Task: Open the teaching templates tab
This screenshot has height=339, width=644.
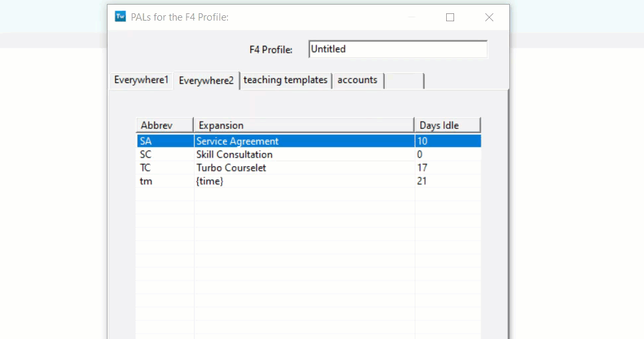Action: 285,80
